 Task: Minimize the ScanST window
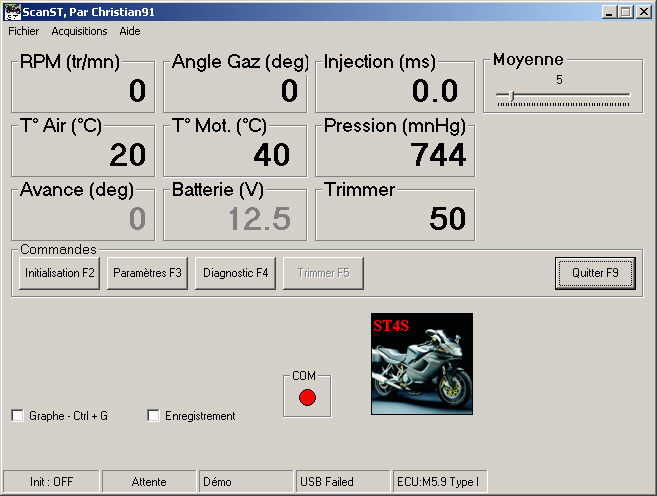[x=609, y=12]
